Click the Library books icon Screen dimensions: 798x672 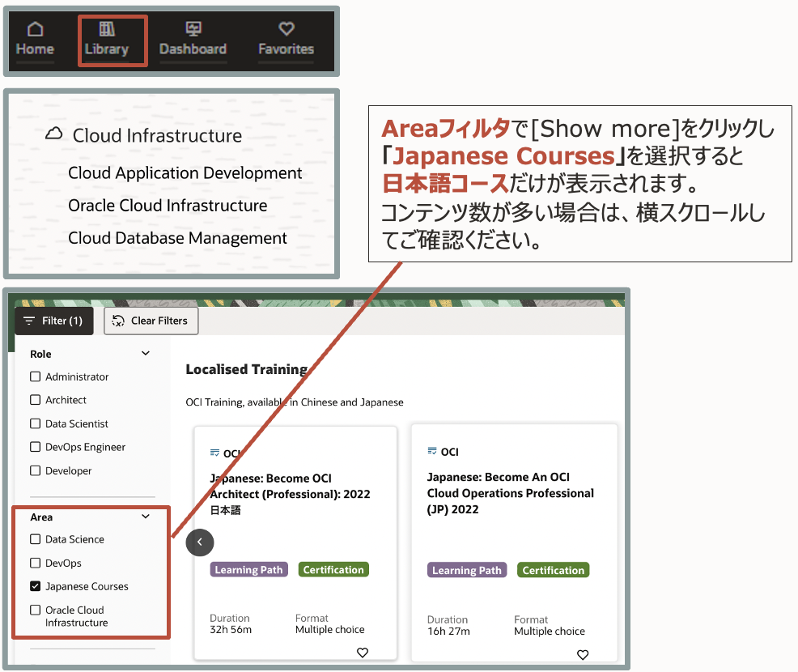coord(107,29)
